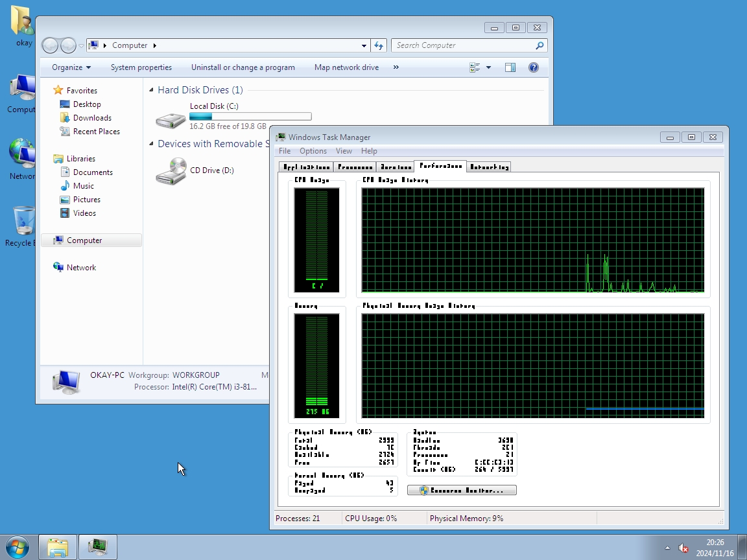Click the muted volume icon in system tray
Image resolution: width=747 pixels, height=560 pixels.
(x=683, y=548)
